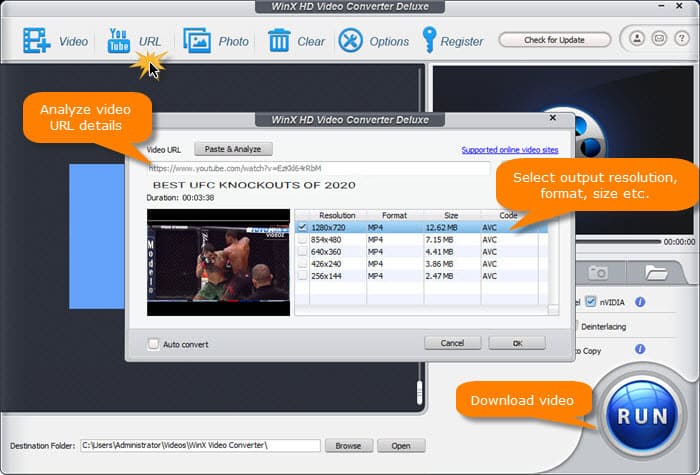Click the Video URL input field
Screen dimensions: 700x475
(318, 168)
